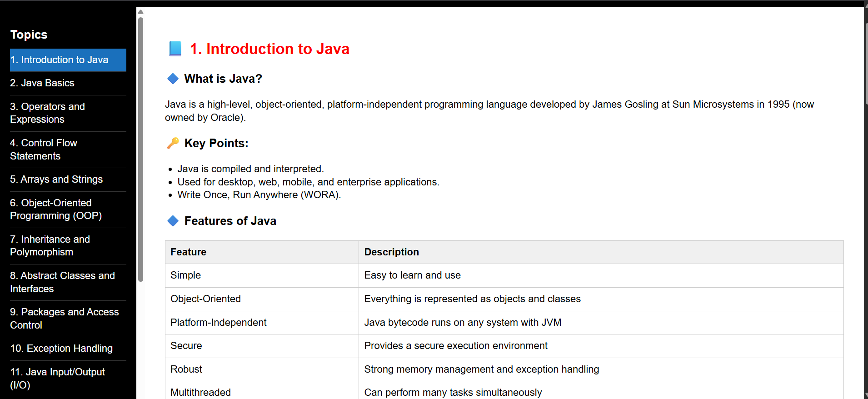Click the Platform-Independent table cell
Image resolution: width=868 pixels, height=399 pixels.
(x=218, y=323)
